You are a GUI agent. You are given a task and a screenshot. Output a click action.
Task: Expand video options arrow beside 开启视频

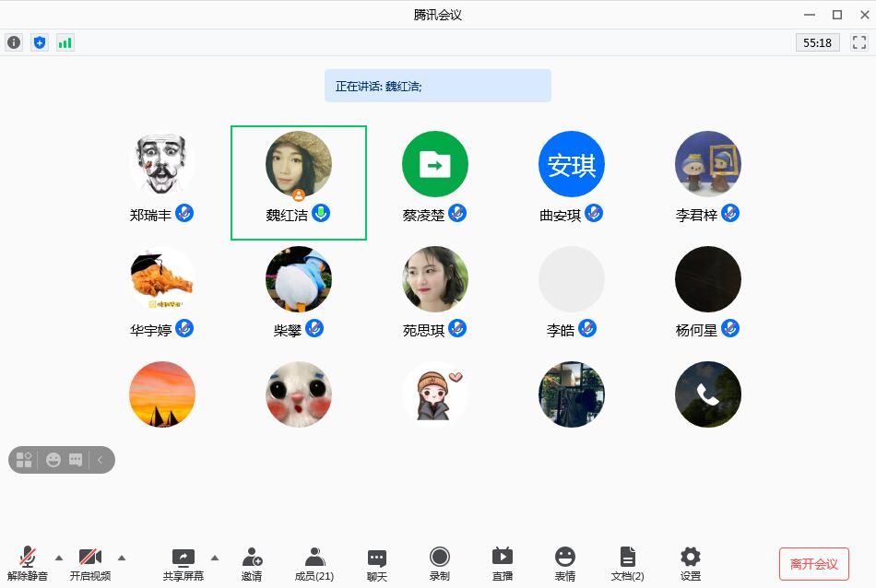tap(122, 557)
